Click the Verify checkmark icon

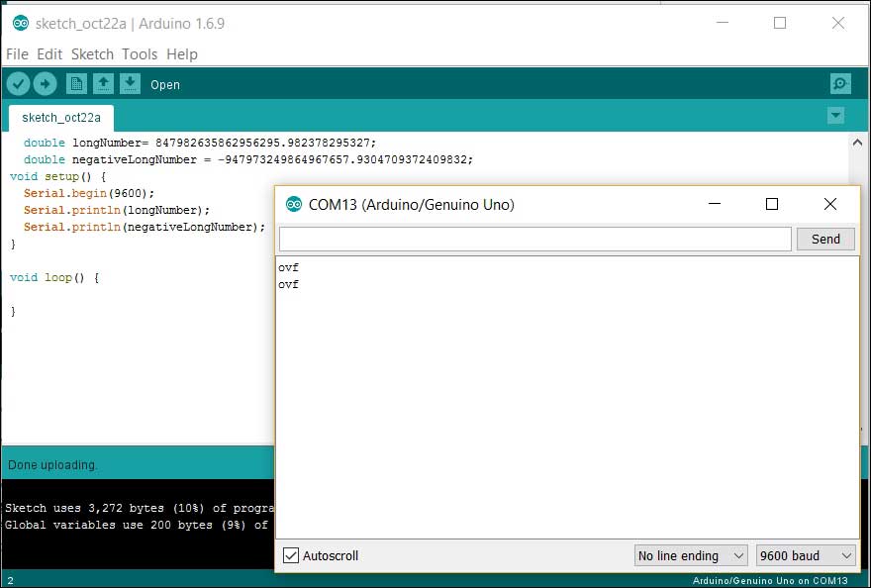click(18, 84)
